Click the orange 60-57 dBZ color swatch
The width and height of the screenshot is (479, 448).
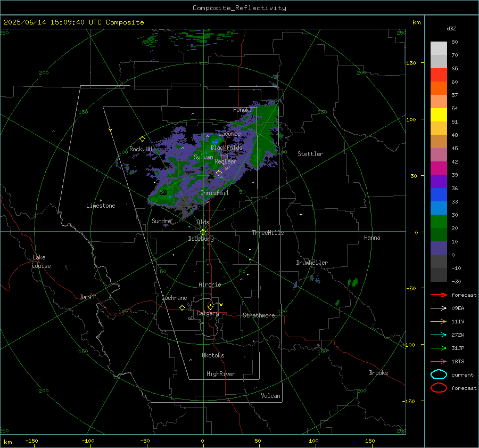tap(439, 88)
